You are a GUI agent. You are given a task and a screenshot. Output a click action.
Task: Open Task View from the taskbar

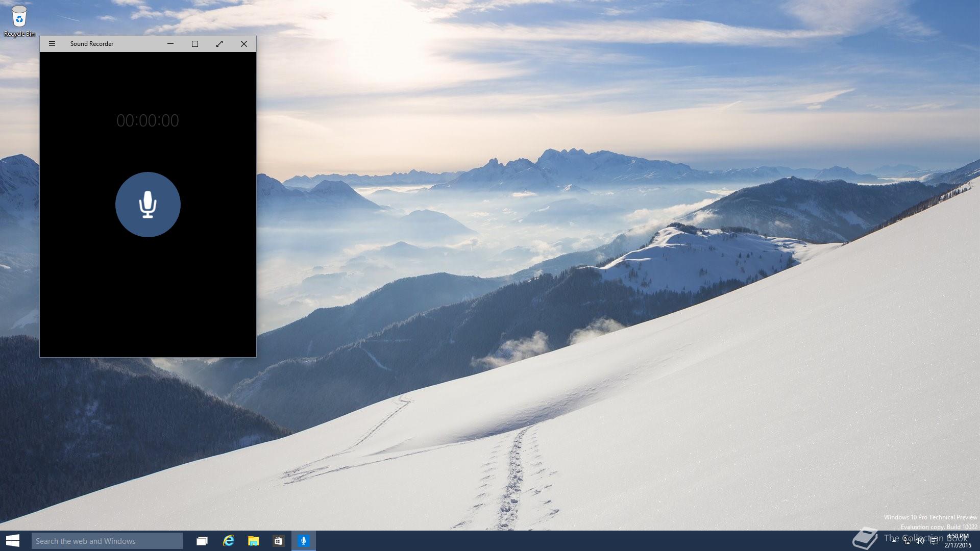click(x=202, y=541)
